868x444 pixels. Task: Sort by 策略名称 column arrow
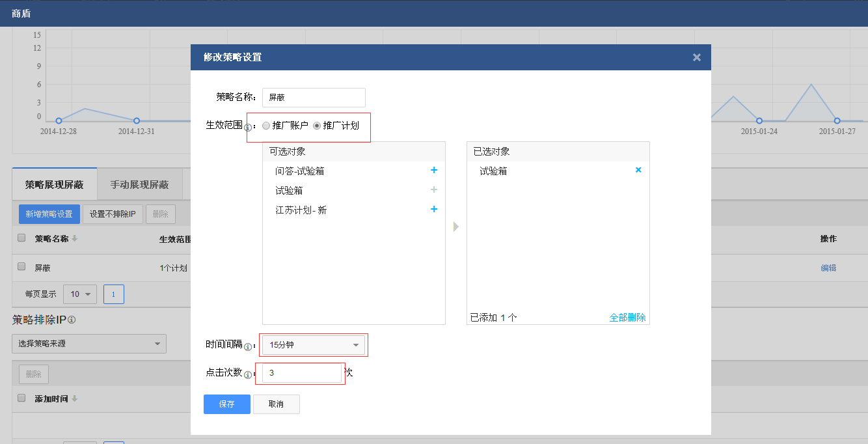(75, 239)
